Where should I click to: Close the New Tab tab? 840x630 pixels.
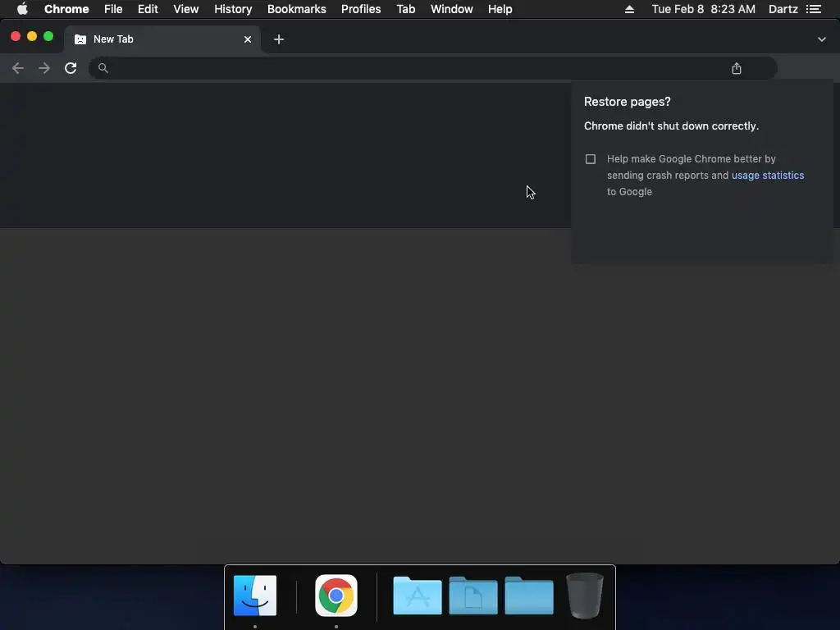click(x=248, y=39)
